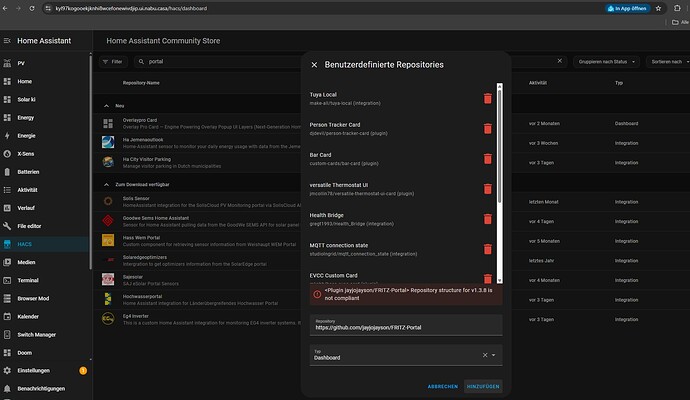
Task: Open browser extensions puzzle icon
Action: [x=677, y=8]
